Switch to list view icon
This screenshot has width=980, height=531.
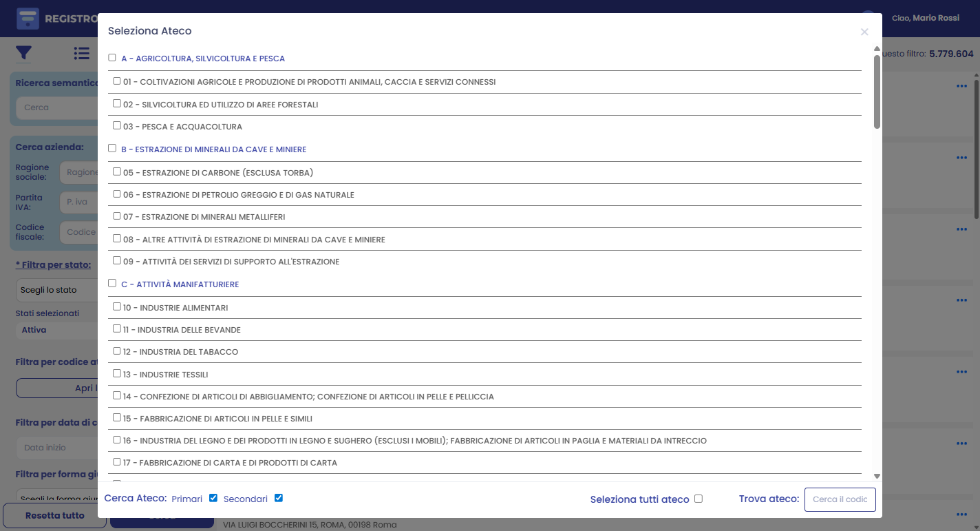coord(82,53)
